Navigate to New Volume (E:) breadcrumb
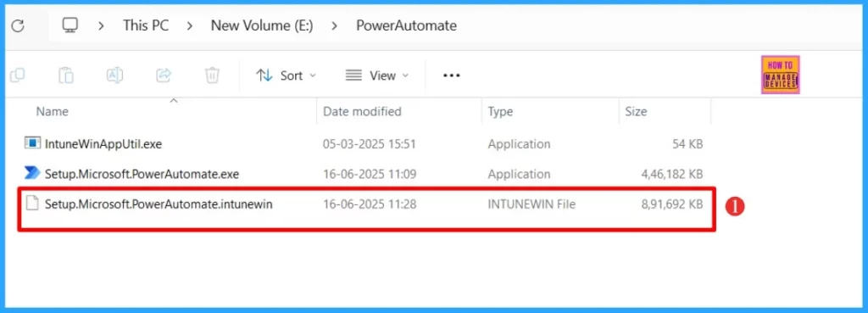This screenshot has width=868, height=313. (262, 25)
